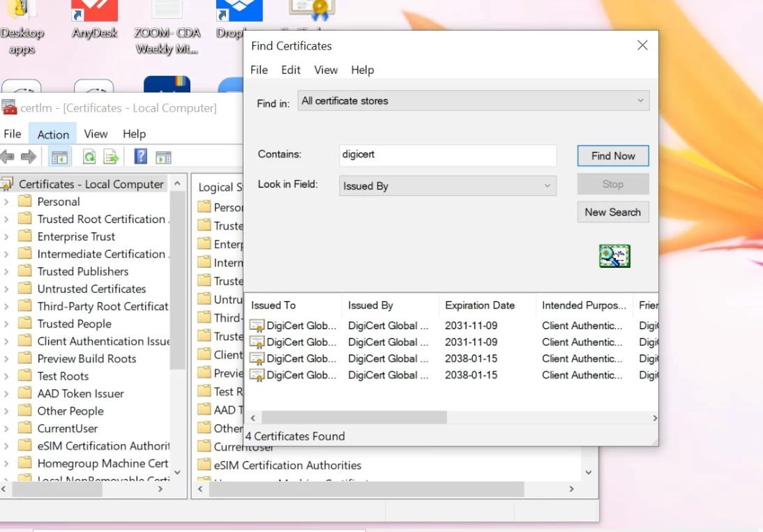Open View menu in certlm window
Screen dimensions: 763x532
coord(96,134)
